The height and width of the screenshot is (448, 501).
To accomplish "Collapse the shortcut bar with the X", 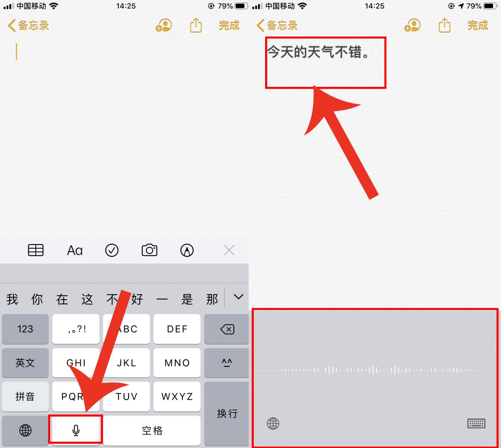I will tap(229, 250).
